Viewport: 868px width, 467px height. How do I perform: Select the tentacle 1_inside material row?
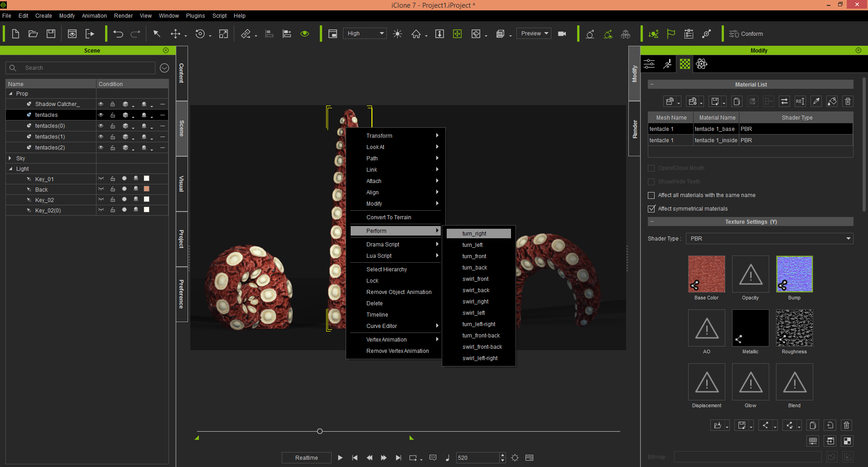click(750, 140)
